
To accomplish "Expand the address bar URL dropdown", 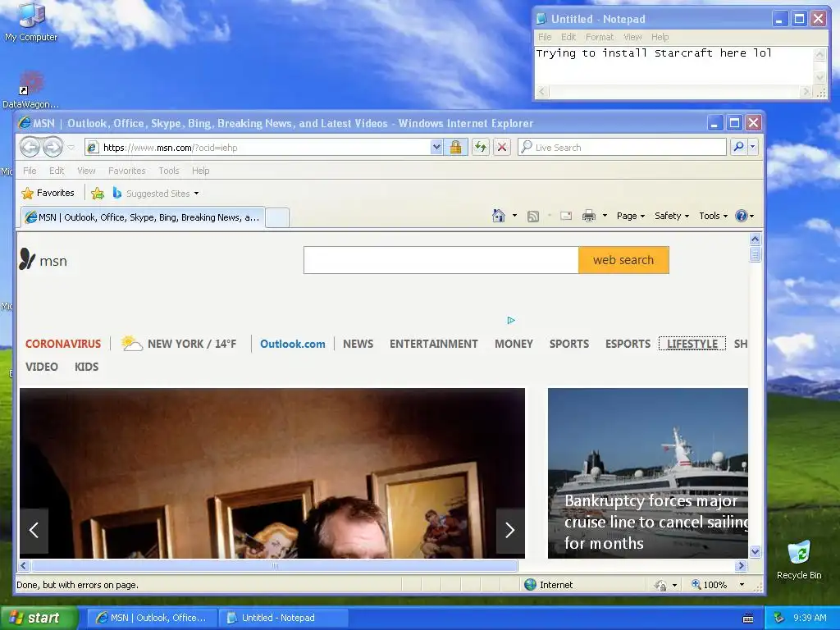I will coord(436,147).
